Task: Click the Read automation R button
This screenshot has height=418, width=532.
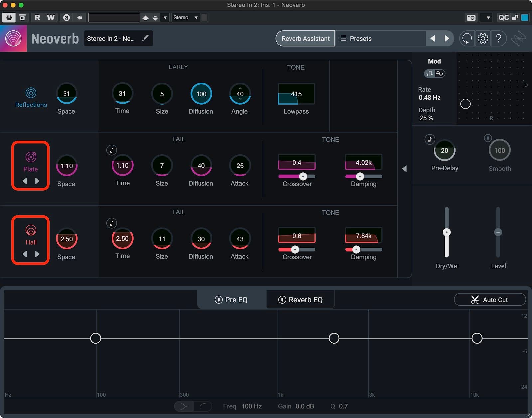Action: pyautogui.click(x=37, y=18)
